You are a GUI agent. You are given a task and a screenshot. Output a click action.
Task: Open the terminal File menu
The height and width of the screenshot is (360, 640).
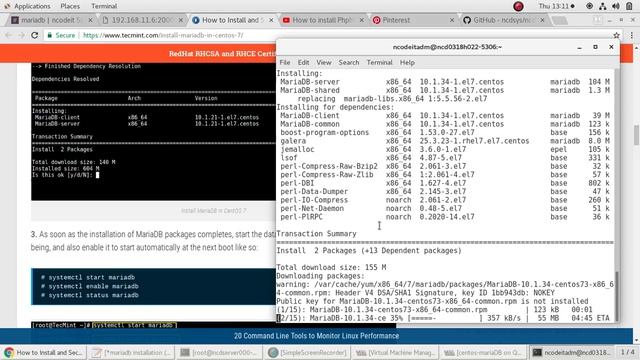[x=285, y=62]
